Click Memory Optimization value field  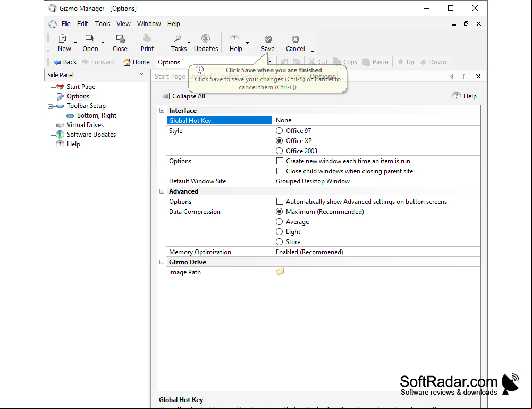(x=377, y=252)
